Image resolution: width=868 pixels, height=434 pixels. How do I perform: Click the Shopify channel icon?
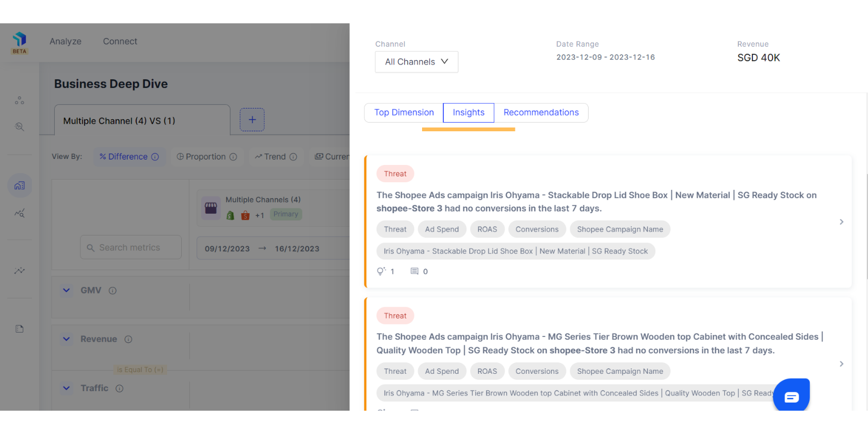click(x=231, y=215)
